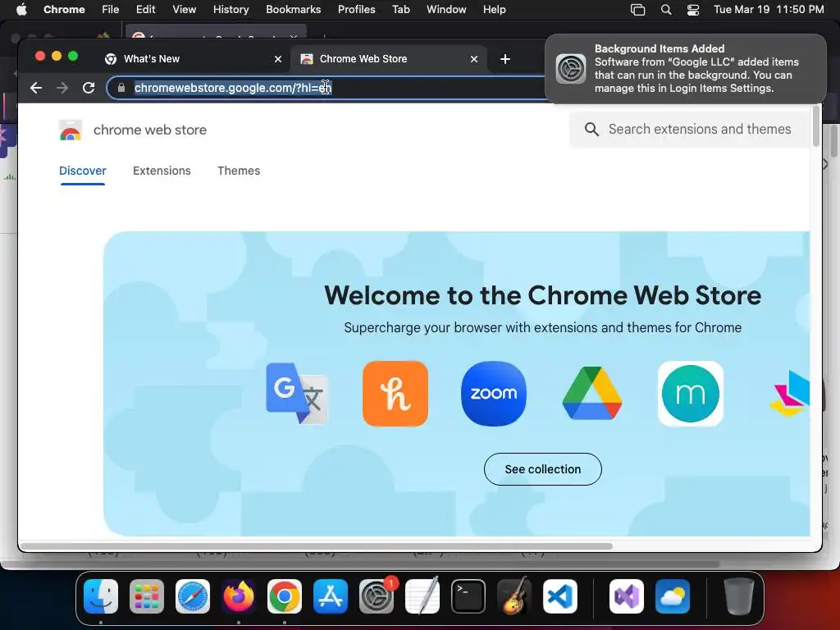Click the Chrome Web Store logo
840x630 pixels.
(x=71, y=130)
